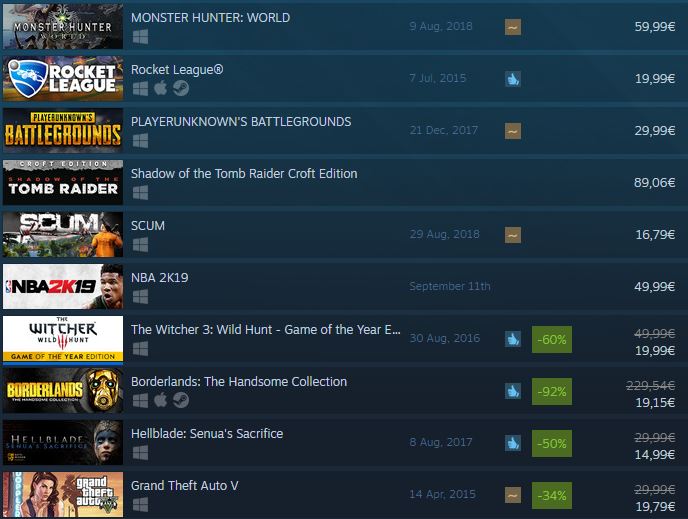This screenshot has height=519, width=688.
Task: Click The Witcher 3 cover thumbnail
Action: tap(63, 339)
